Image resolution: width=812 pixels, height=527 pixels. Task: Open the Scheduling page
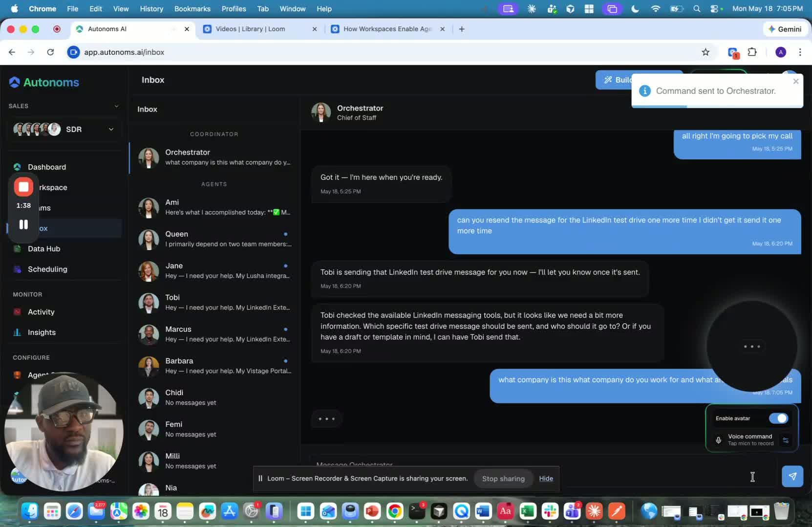[47, 269]
